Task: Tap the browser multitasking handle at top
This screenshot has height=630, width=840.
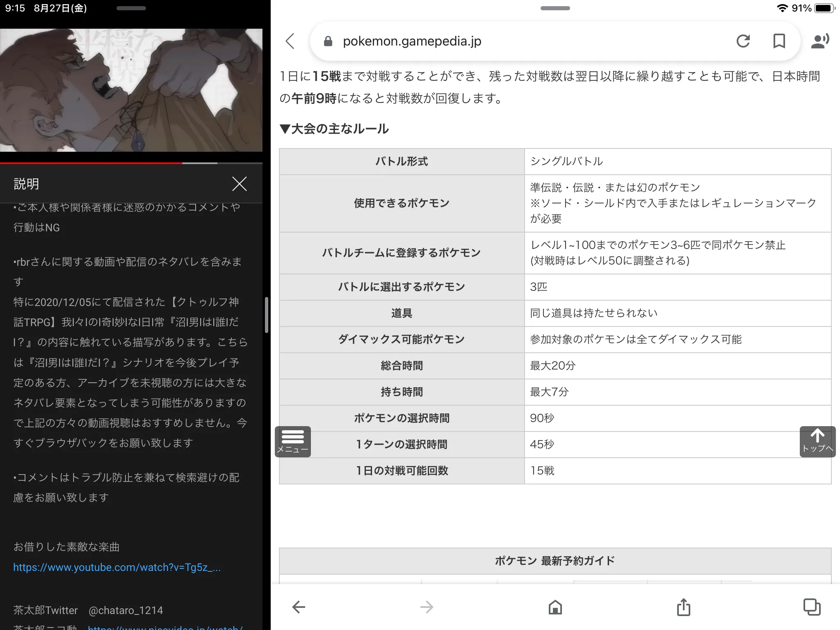Action: [555, 8]
